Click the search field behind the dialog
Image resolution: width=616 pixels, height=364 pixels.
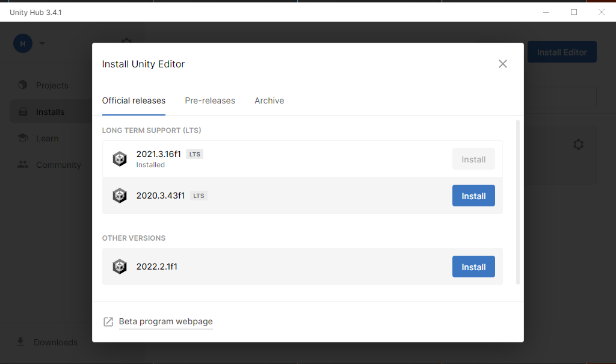tap(560, 97)
